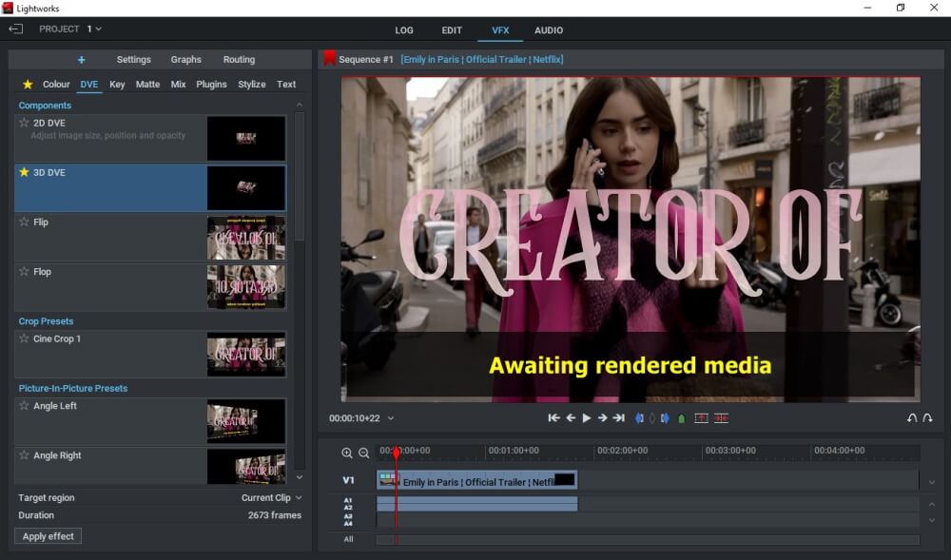The width and height of the screenshot is (951, 560).
Task: Open the Graphs panel
Action: coord(186,59)
